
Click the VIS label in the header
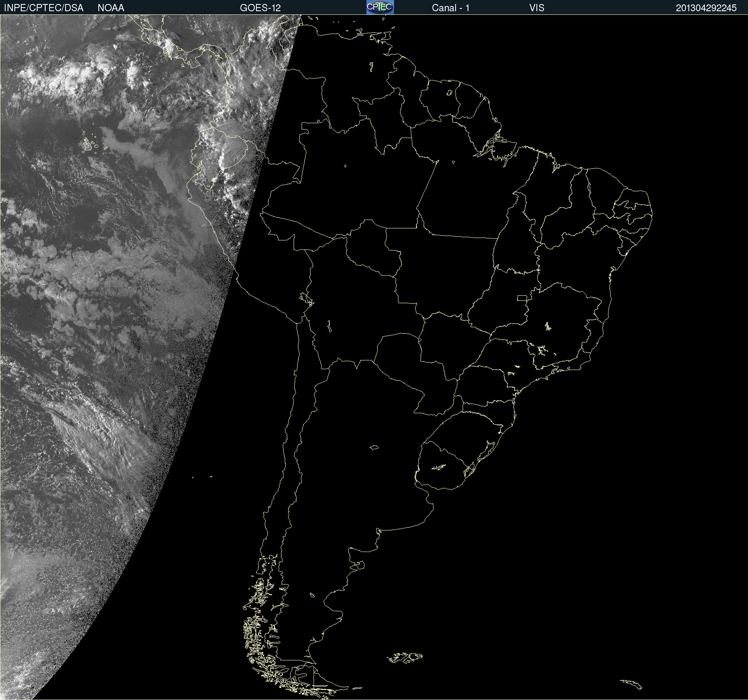coord(537,8)
